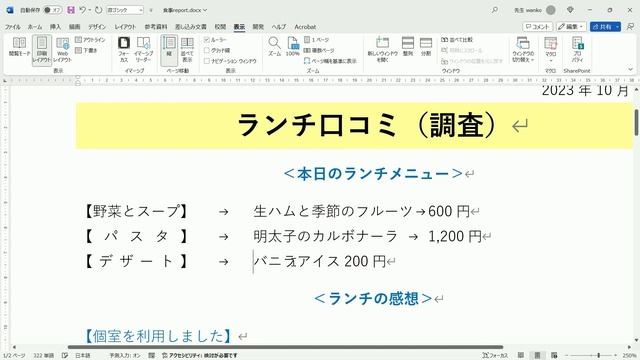
Task: Open Accessibility (アクセシビリティ) status check
Action: pos(200,356)
